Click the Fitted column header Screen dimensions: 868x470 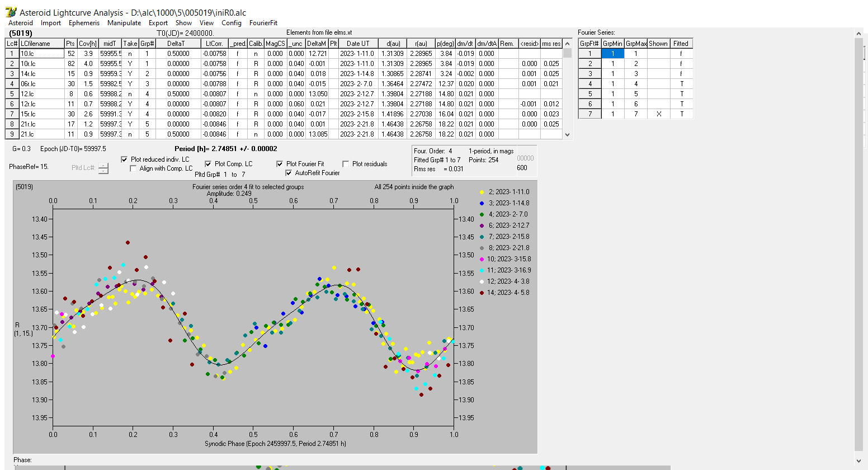pos(681,44)
